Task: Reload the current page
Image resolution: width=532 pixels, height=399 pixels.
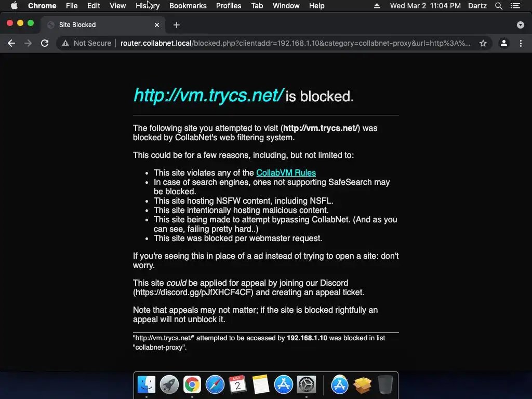Action: [x=45, y=43]
